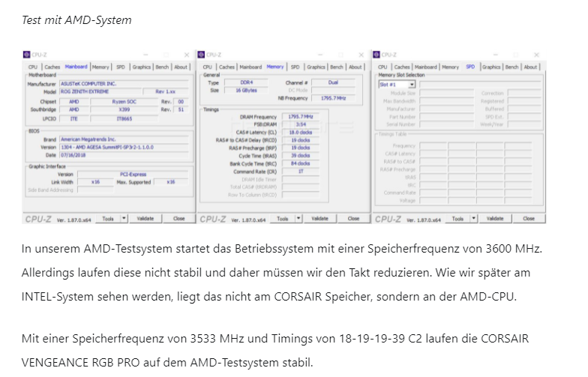The image size is (588, 377).
Task: Click the PCI-Express graphic interface version value
Action: (x=133, y=174)
